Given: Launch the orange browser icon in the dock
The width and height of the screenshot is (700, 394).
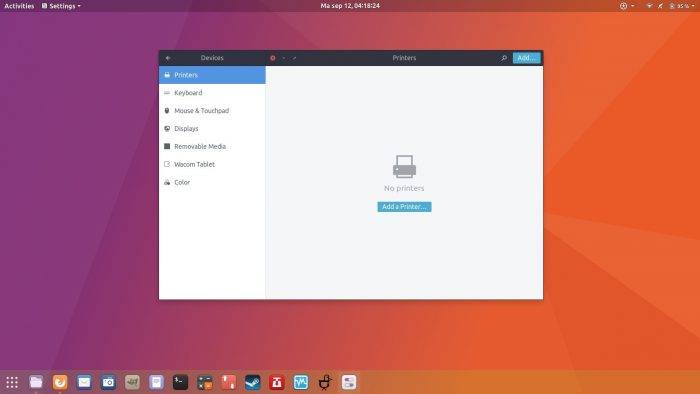Looking at the screenshot, I should (x=60, y=382).
